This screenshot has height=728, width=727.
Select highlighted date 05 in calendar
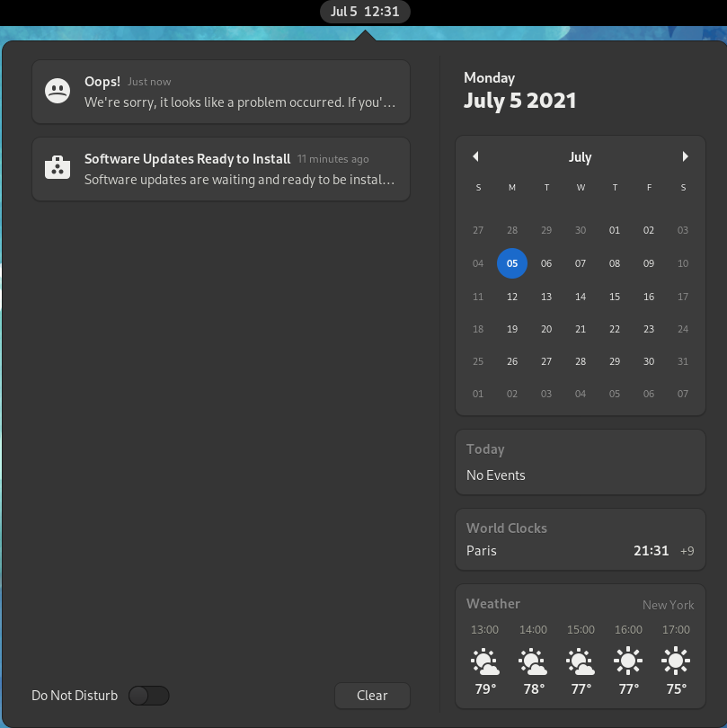[512, 263]
